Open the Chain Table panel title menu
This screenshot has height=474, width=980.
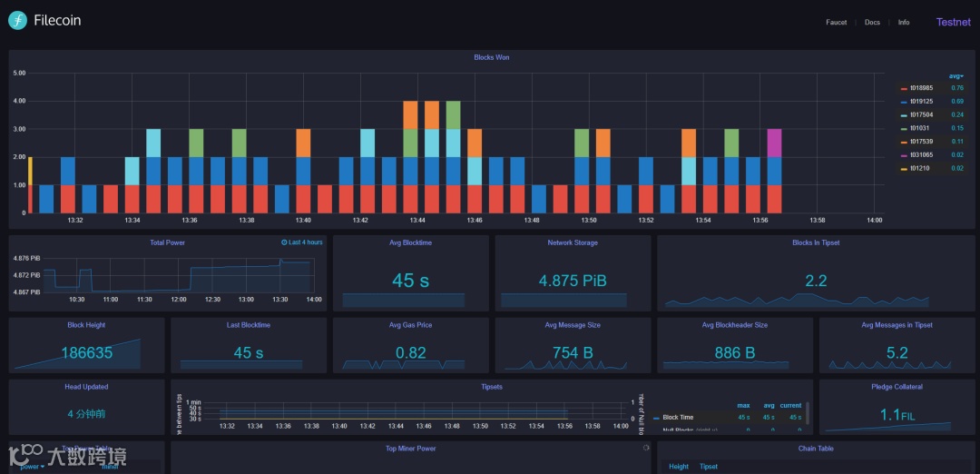(816, 449)
